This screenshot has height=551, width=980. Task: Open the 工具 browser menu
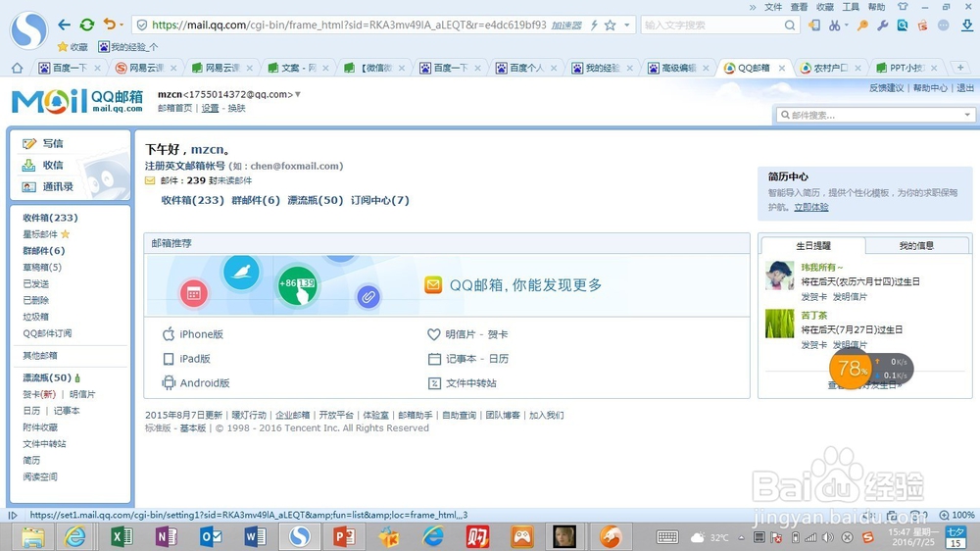click(851, 7)
